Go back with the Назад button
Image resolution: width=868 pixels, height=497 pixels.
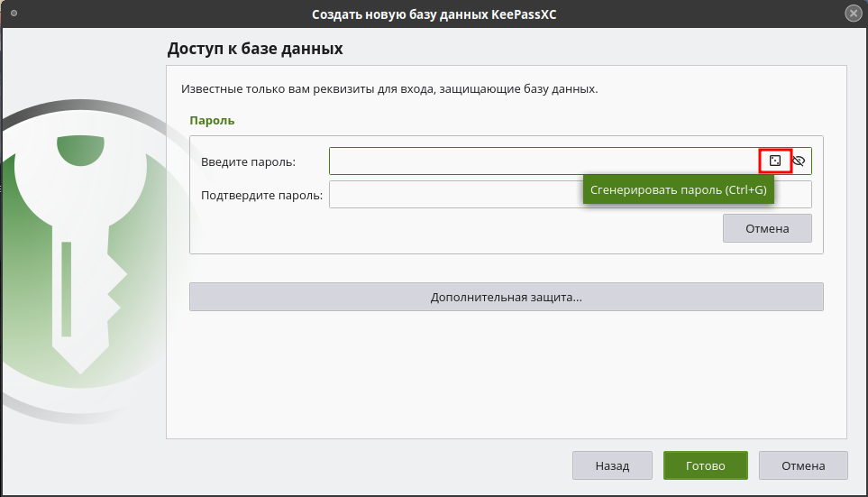[612, 465]
